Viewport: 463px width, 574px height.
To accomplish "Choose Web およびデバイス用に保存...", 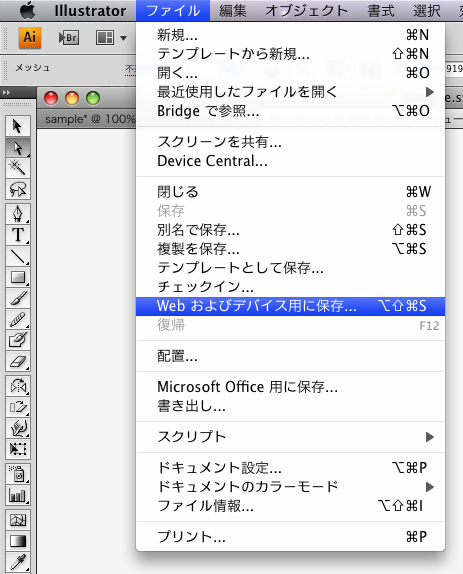I will coord(291,306).
